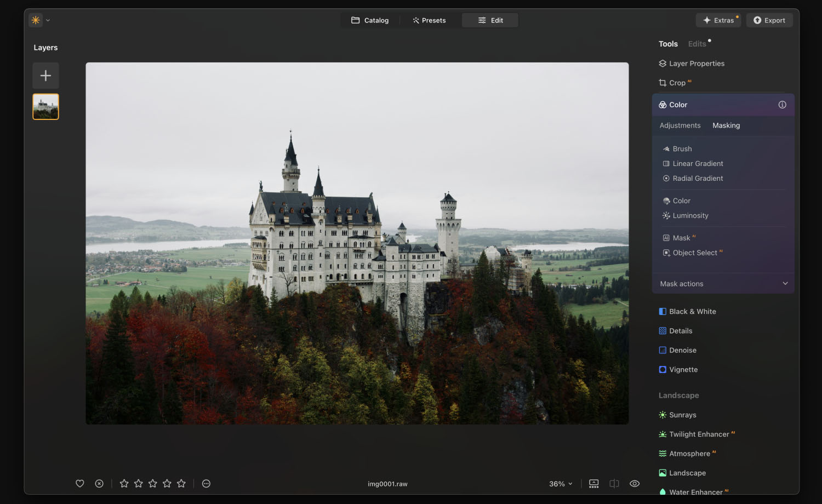Mark photo as favorite with heart
Viewport: 822px width, 504px height.
pos(80,484)
